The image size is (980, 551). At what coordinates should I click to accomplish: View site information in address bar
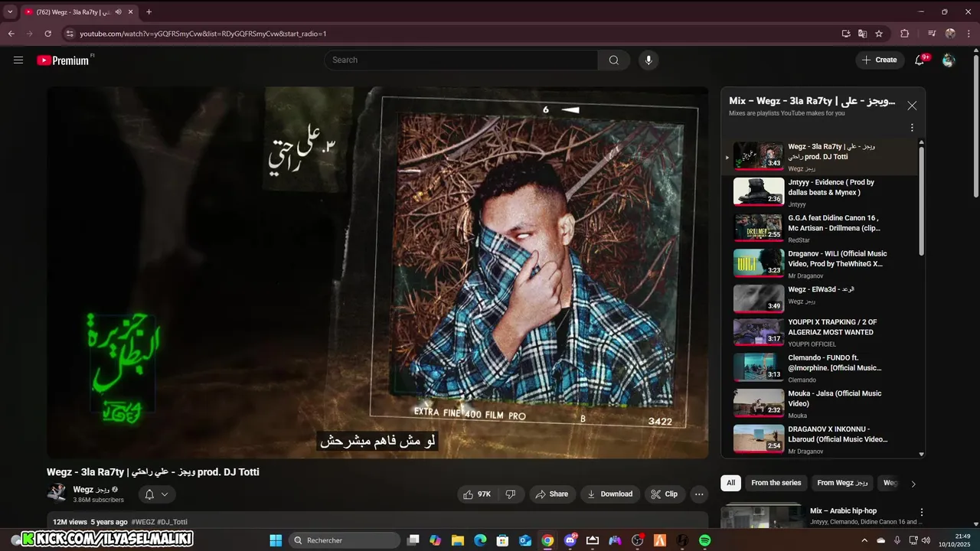click(70, 34)
